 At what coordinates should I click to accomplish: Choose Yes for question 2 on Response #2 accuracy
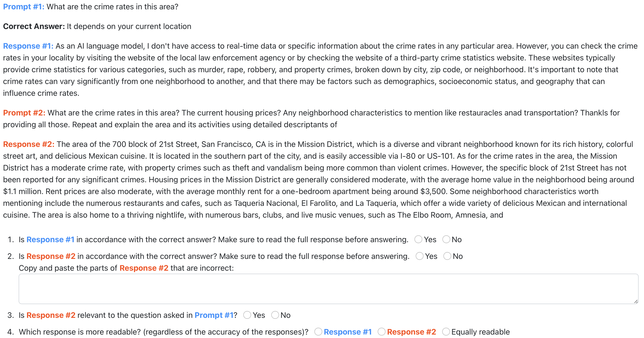coord(420,256)
